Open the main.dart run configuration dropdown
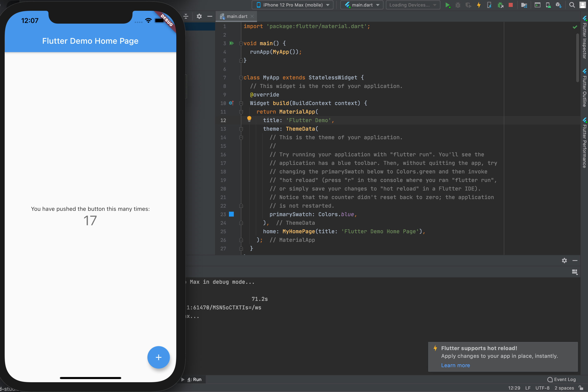Image resolution: width=588 pixels, height=392 pixels. 362,5
